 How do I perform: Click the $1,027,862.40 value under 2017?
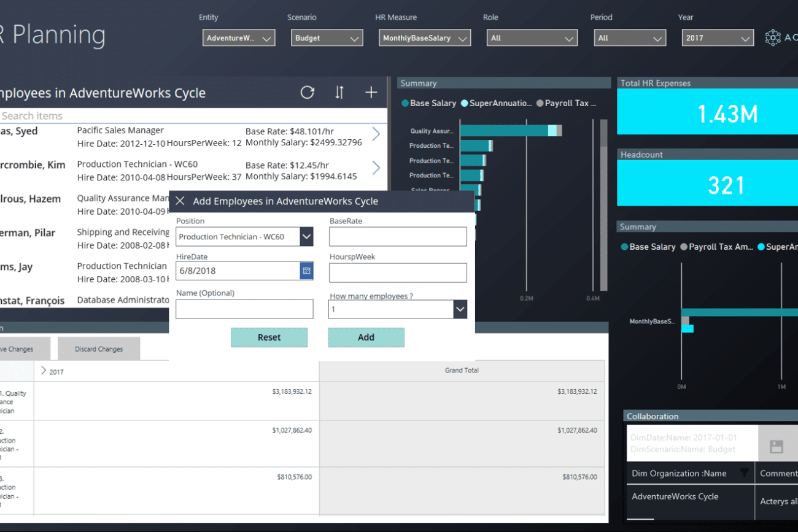click(x=292, y=431)
